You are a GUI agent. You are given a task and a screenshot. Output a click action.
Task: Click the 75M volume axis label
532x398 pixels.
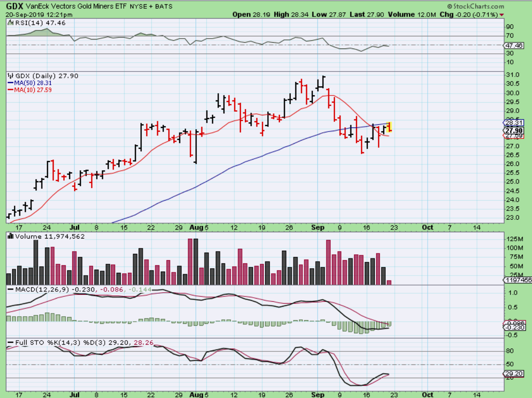point(516,257)
